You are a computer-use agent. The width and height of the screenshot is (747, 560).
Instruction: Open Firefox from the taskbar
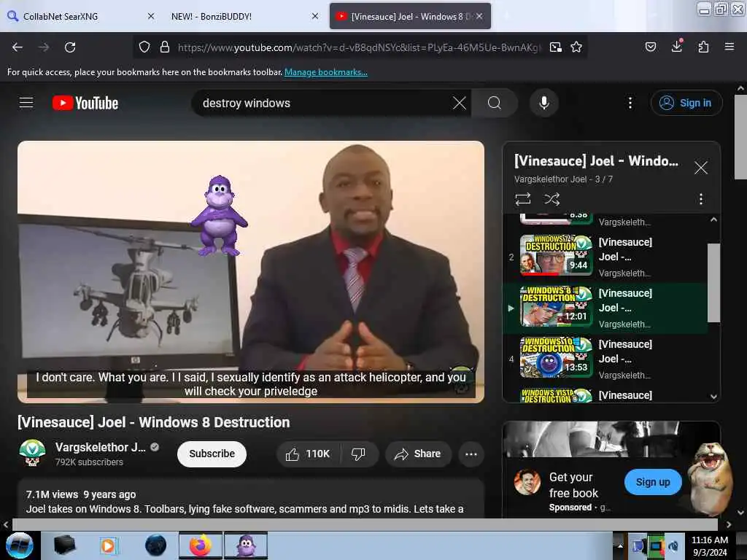coord(200,545)
